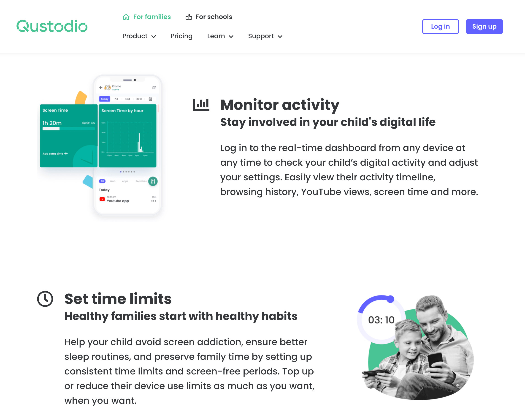The image size is (525, 420).
Task: Click the Qustodio home/logo icon
Action: point(51,27)
